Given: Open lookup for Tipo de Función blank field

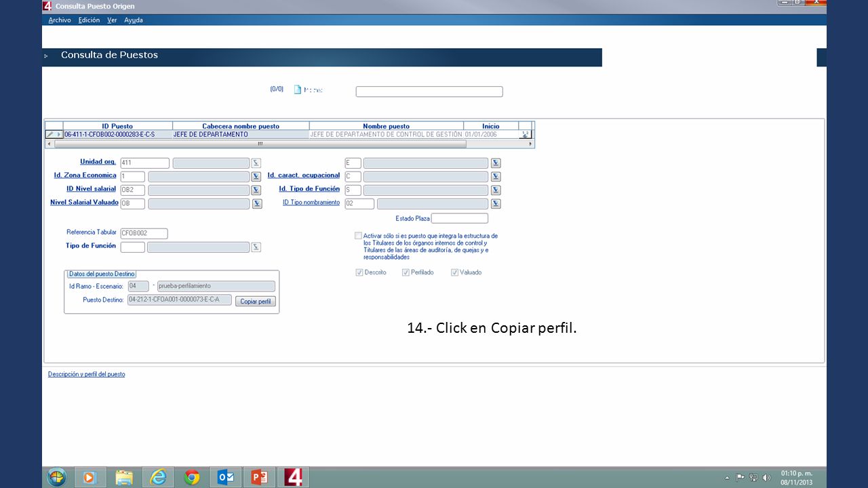Looking at the screenshot, I should tap(256, 247).
